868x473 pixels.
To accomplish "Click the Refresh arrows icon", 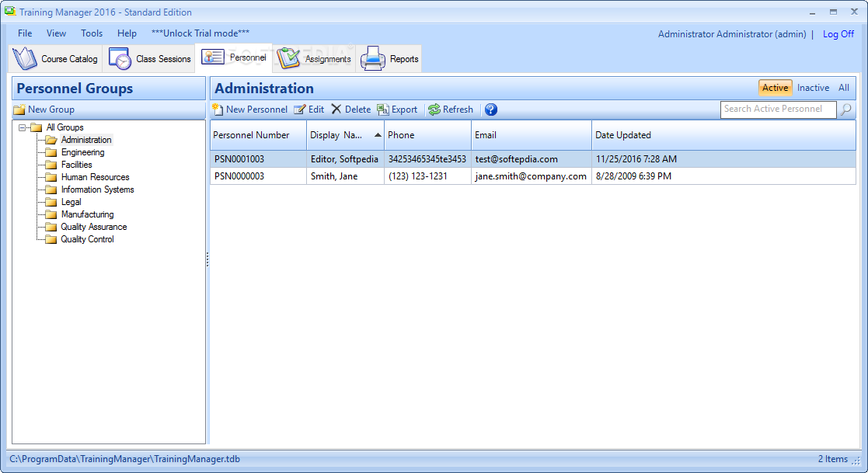I will pyautogui.click(x=434, y=110).
